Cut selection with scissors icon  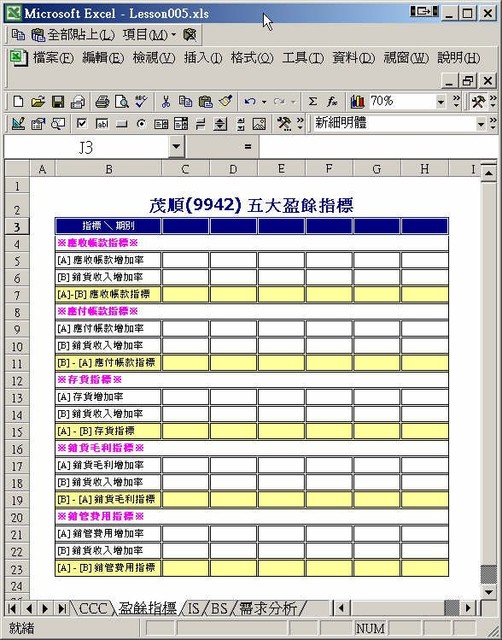tap(166, 101)
